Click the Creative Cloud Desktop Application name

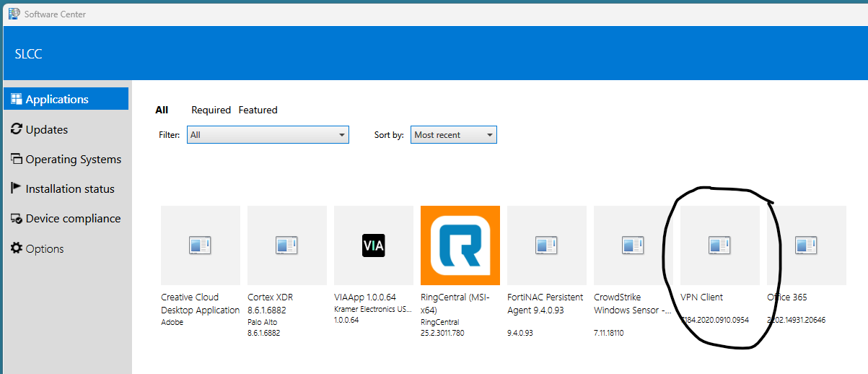pyautogui.click(x=201, y=303)
